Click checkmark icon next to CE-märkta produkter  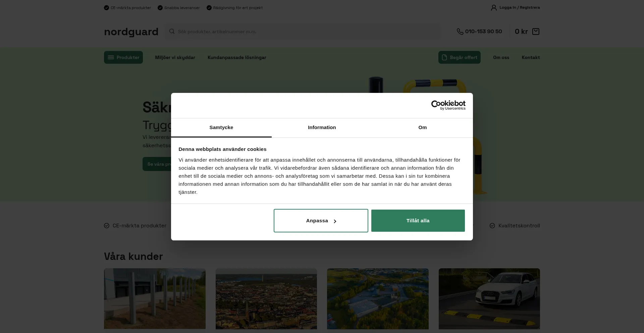[107, 226]
